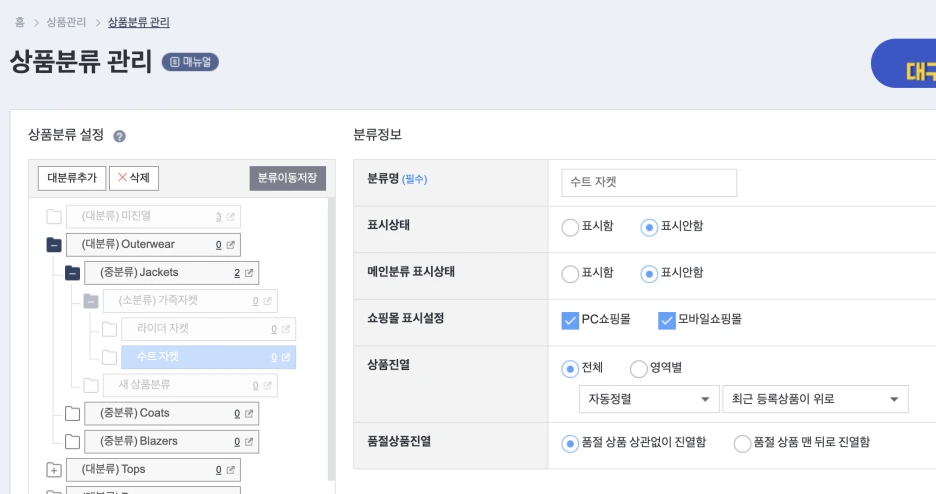Collapse the Outerwear category tree node

pos(54,245)
